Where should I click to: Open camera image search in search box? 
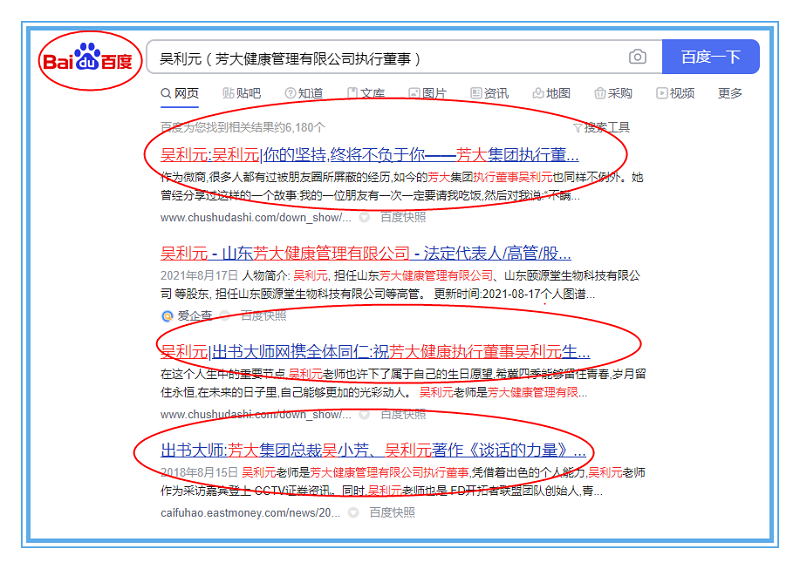tap(637, 57)
